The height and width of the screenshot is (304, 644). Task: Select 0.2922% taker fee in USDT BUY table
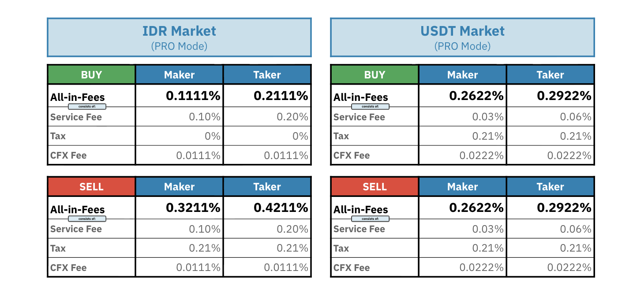(564, 96)
